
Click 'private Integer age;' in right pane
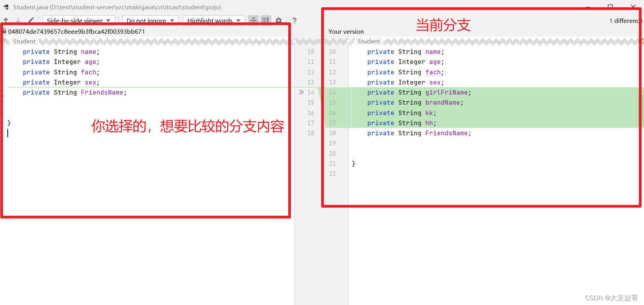pyautogui.click(x=406, y=62)
